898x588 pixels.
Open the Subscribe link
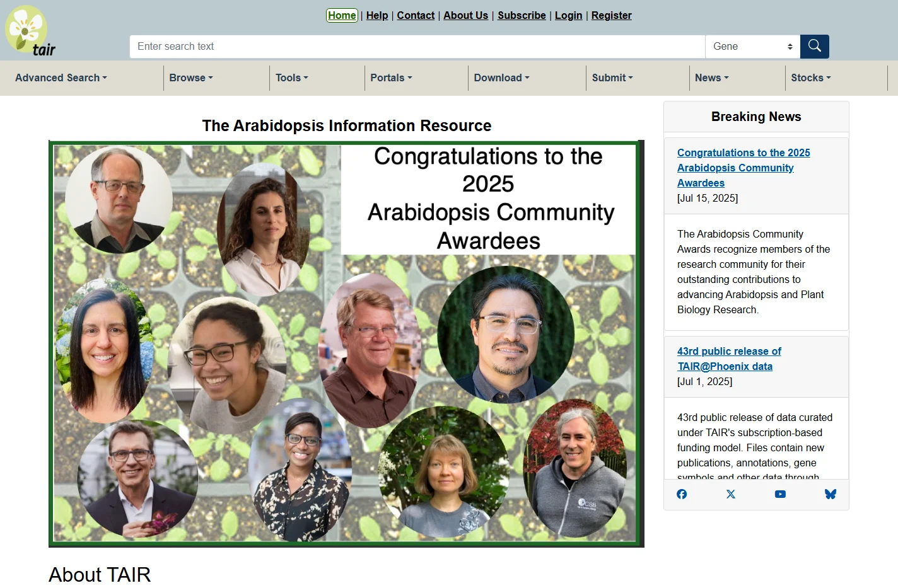[x=522, y=15]
